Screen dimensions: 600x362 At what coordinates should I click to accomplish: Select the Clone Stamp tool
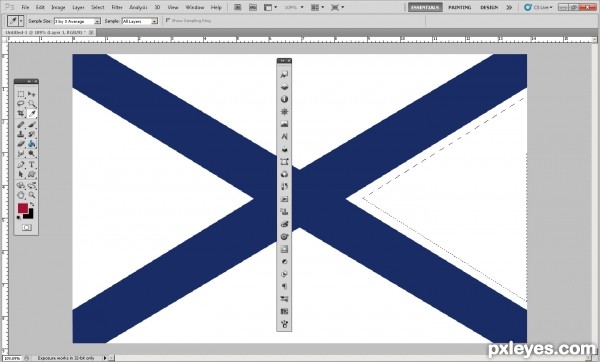coord(21,134)
